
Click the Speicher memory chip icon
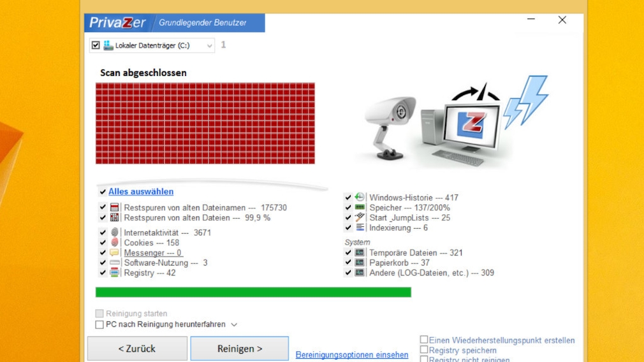pyautogui.click(x=360, y=208)
